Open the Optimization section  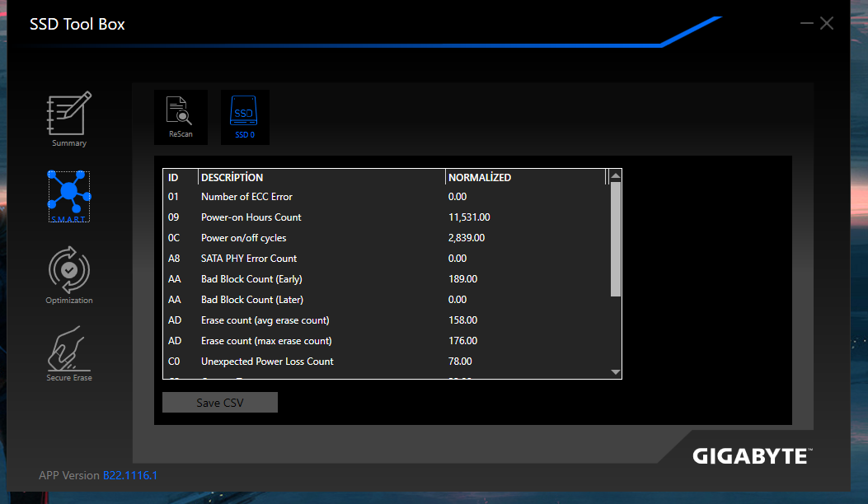click(69, 275)
